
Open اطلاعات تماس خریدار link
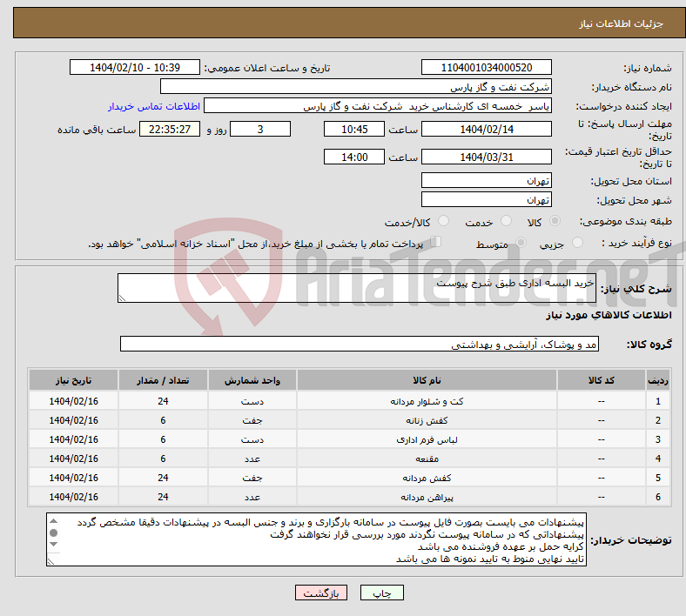[x=154, y=106]
